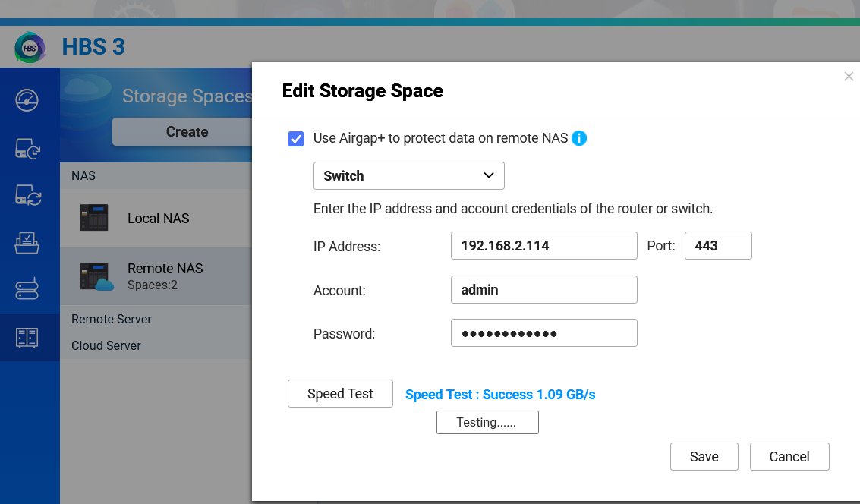Open Backup & Restore sidebar icon
The width and height of the screenshot is (860, 504).
tap(27, 149)
